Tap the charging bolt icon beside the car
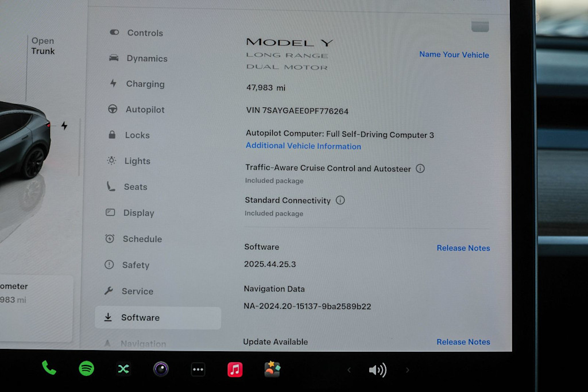 point(64,126)
